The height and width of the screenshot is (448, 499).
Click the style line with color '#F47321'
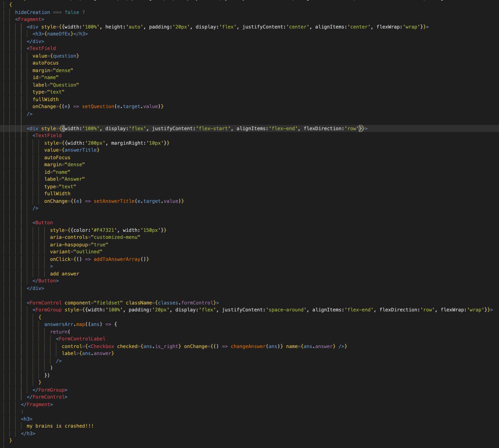(108, 230)
